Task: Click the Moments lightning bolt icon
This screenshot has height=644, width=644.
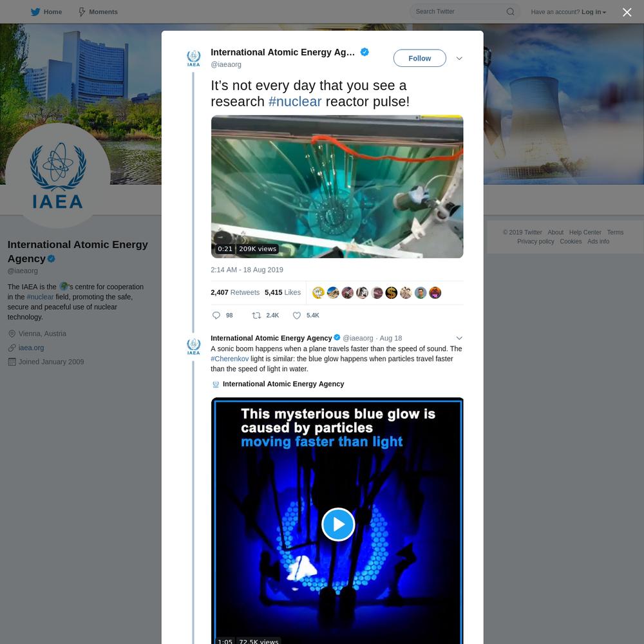Action: [82, 12]
